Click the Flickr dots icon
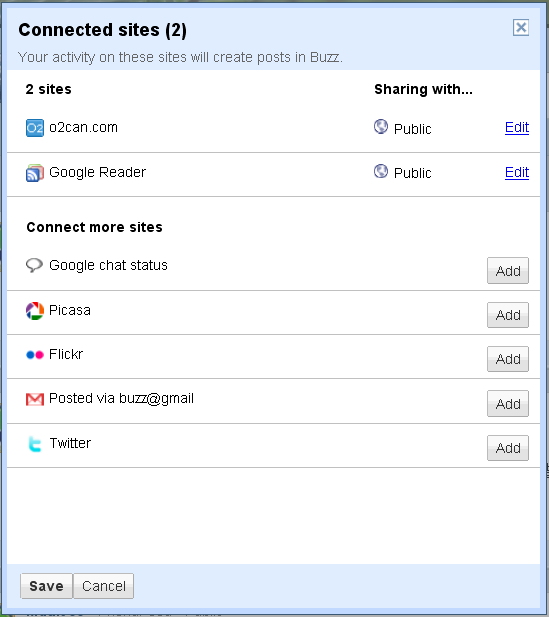Viewport: 549px width, 617px height. (35, 355)
